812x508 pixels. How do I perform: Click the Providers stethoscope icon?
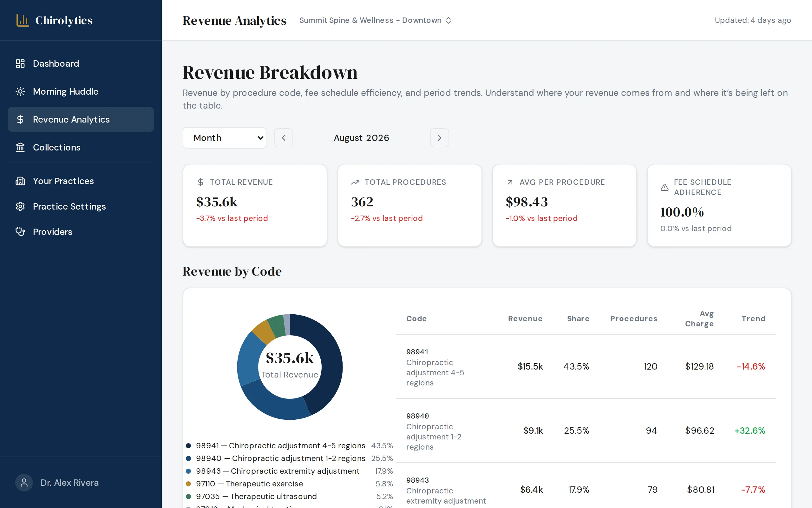pos(20,232)
